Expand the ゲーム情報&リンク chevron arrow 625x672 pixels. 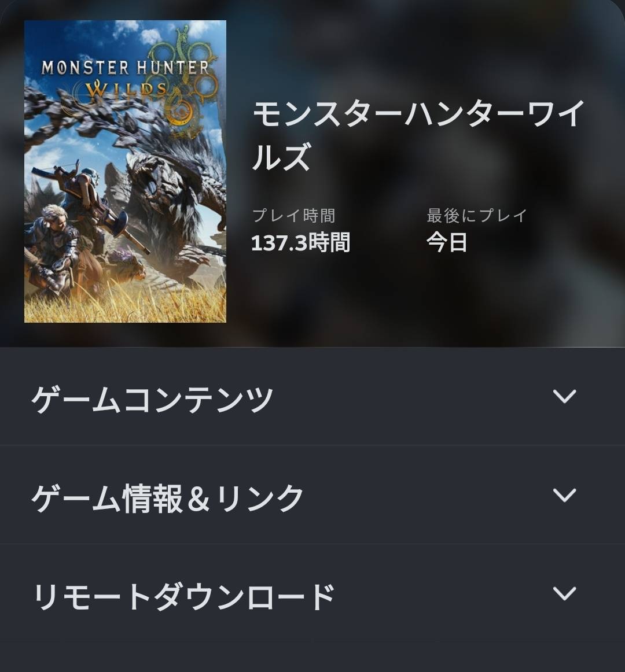pos(564,495)
